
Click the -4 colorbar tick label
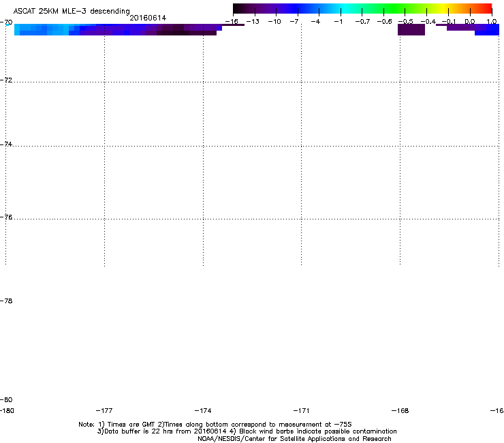point(315,22)
